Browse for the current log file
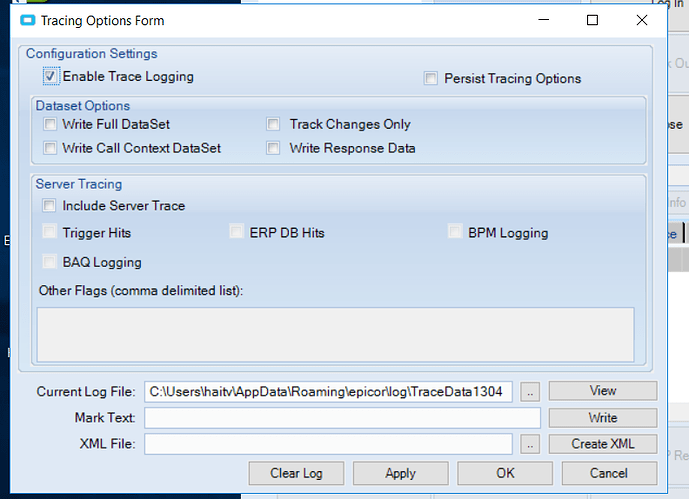The image size is (689, 499). click(530, 391)
